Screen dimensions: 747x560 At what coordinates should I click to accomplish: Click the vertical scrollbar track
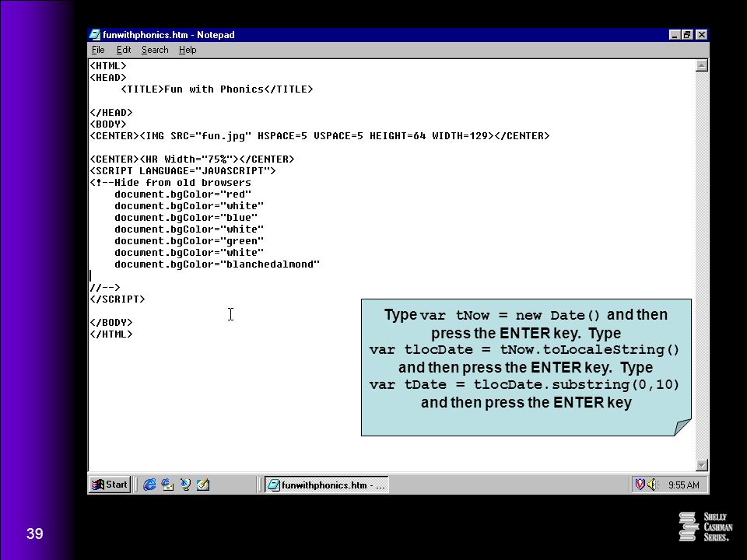pyautogui.click(x=701, y=264)
